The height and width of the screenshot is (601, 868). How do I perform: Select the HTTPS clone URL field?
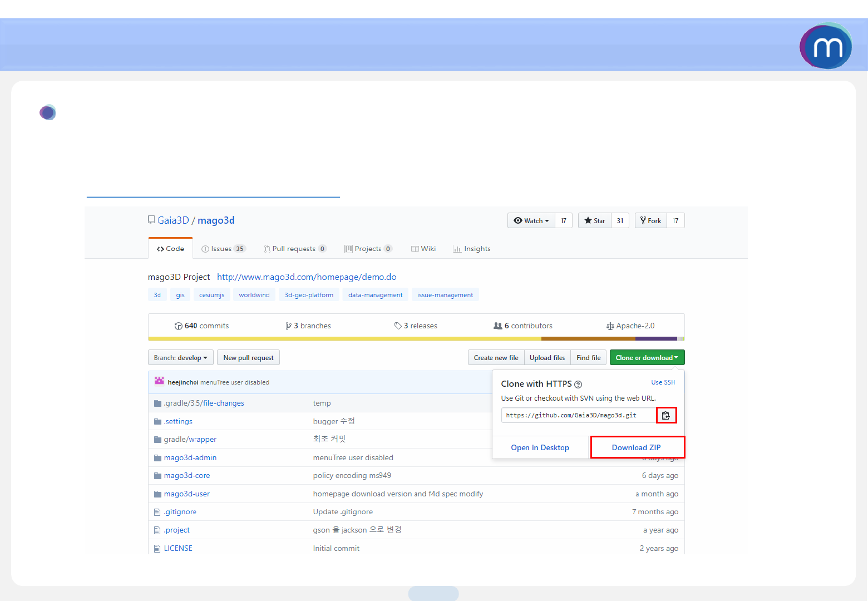[x=579, y=415]
